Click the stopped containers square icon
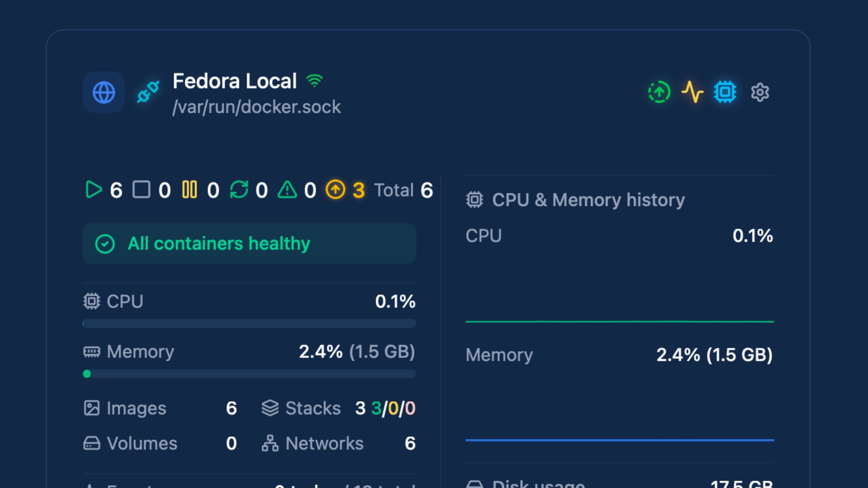The height and width of the screenshot is (488, 868). [141, 190]
